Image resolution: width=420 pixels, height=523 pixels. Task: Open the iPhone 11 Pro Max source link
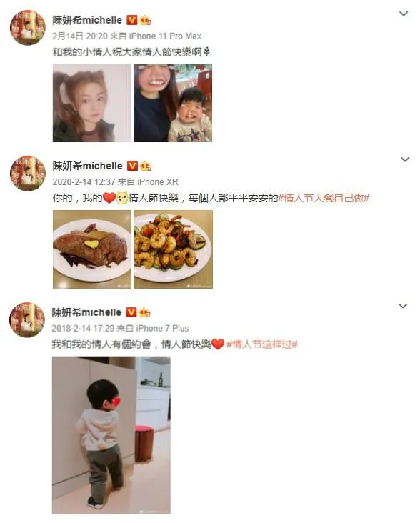point(165,36)
